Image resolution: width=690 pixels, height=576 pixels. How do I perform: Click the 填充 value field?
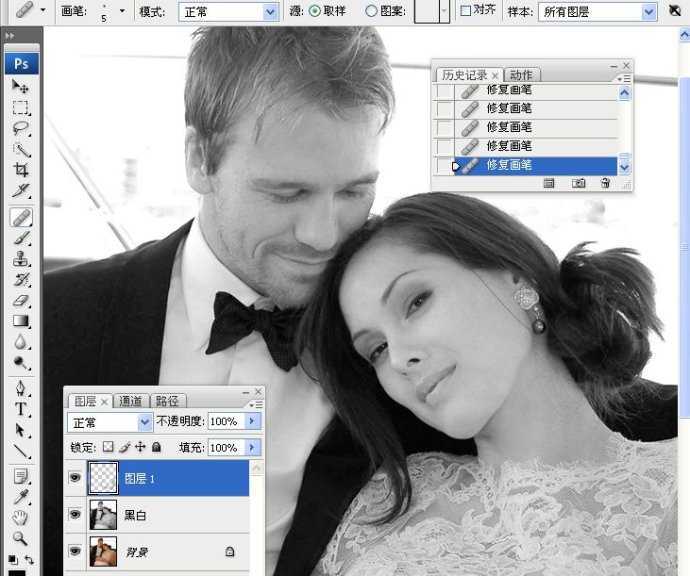[225, 448]
